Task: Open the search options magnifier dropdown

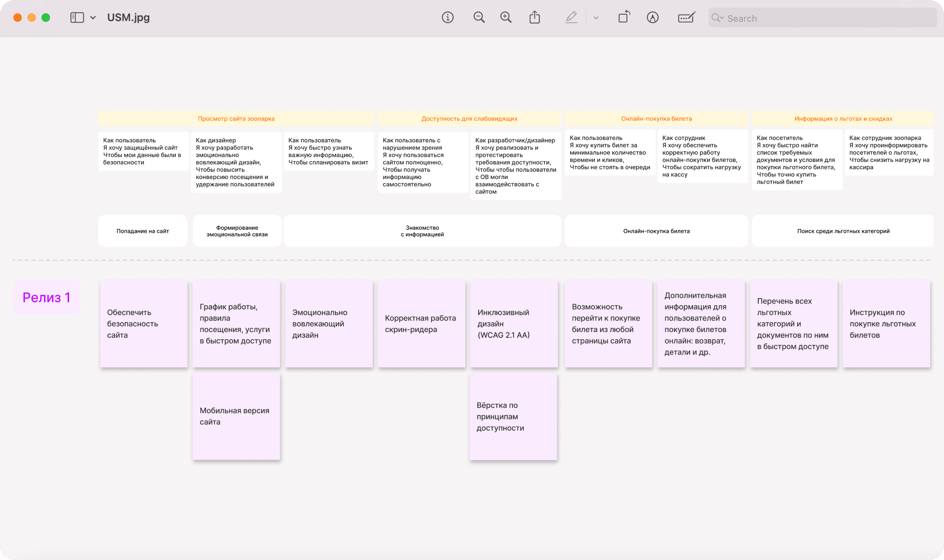Action: (x=717, y=18)
